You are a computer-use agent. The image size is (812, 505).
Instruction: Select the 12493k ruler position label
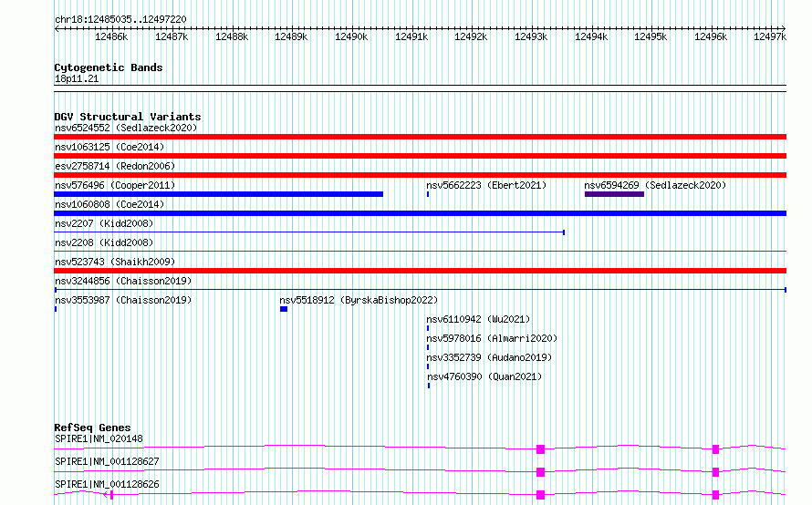pos(531,36)
